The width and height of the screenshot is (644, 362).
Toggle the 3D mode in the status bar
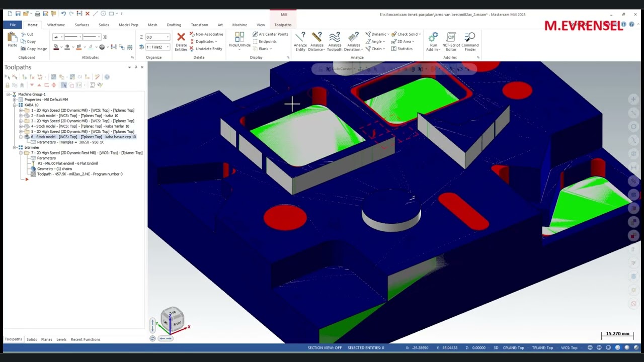click(496, 347)
